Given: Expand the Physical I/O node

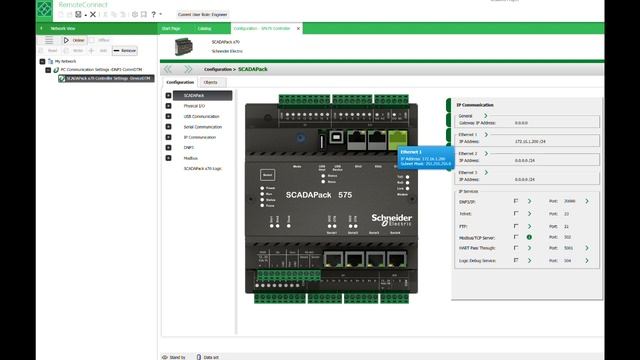Looking at the screenshot, I should [x=168, y=106].
